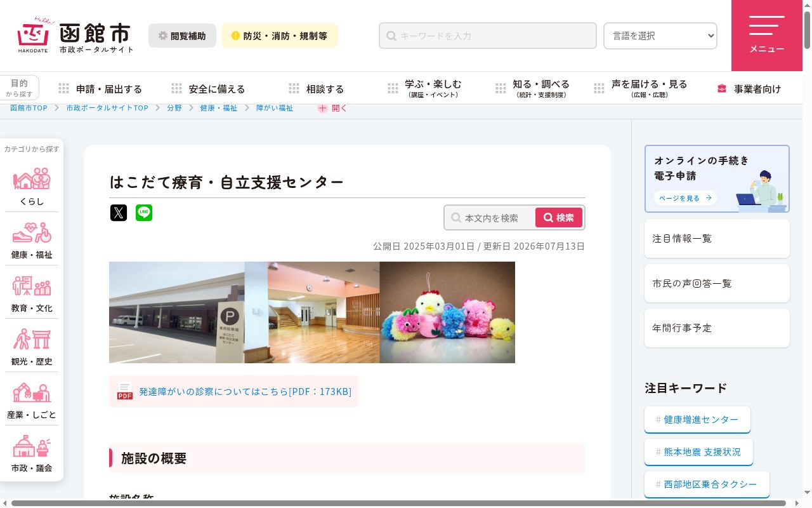Screen dimensions: 812x508
Task: Open 注目情報一覧 sidebar link
Action: point(717,238)
